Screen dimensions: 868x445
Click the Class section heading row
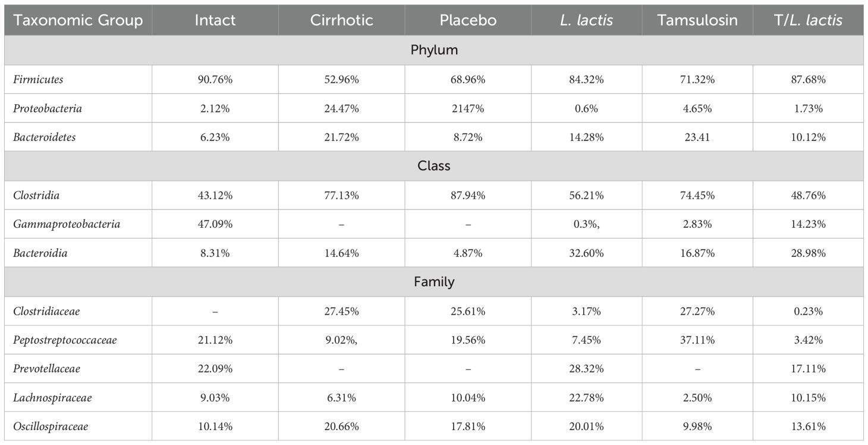coord(434,166)
